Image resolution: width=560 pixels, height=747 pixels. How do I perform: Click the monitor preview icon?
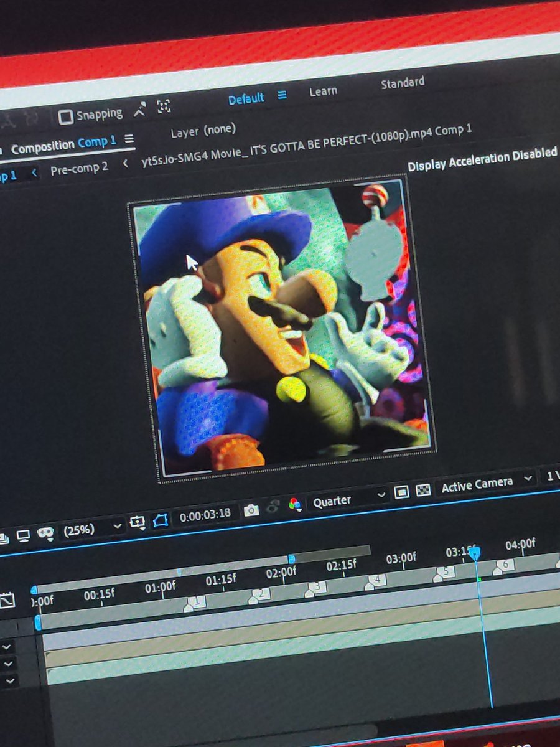click(23, 535)
